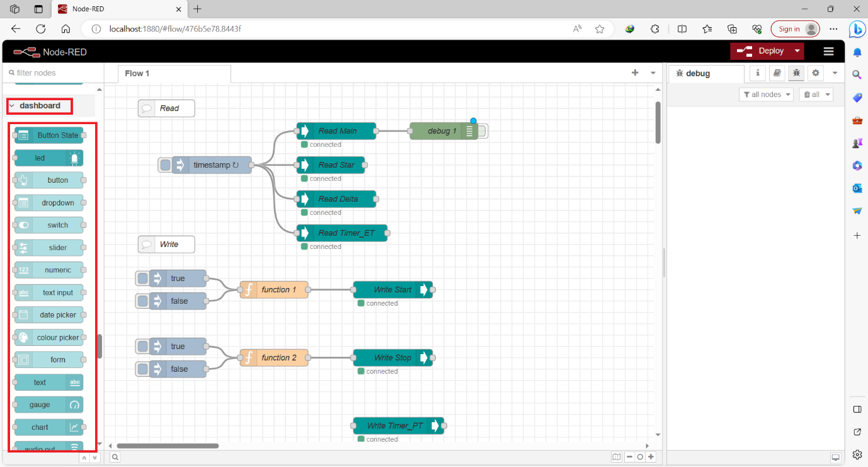Select the Button State palette node
The height and width of the screenshot is (467, 868).
pyautogui.click(x=49, y=135)
